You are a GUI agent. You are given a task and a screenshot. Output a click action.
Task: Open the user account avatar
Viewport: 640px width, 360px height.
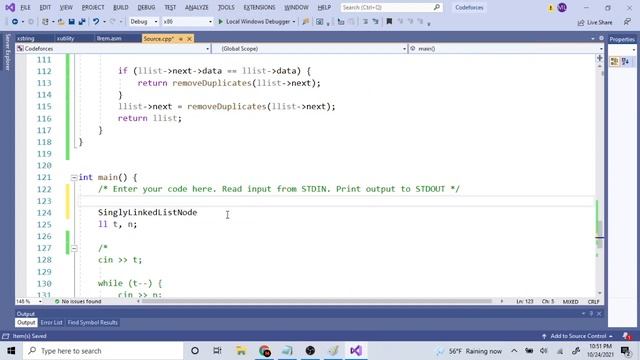pyautogui.click(x=562, y=7)
